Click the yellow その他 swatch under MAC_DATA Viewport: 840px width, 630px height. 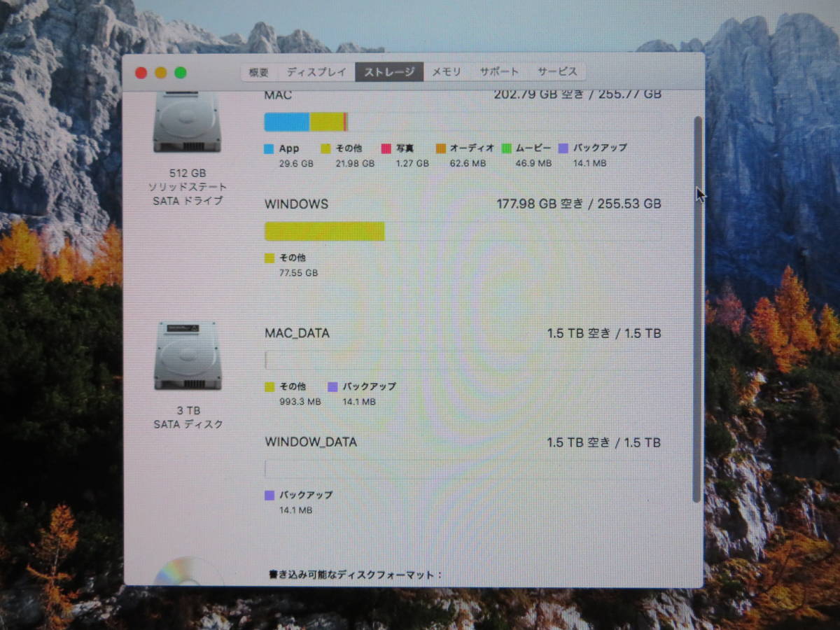click(x=269, y=386)
